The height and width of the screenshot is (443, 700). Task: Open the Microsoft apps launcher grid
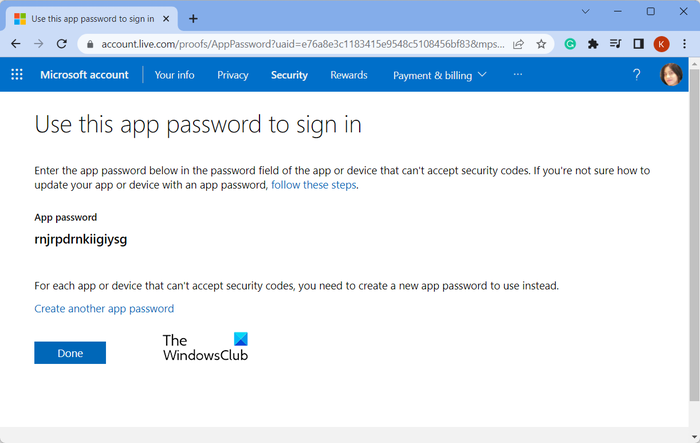(17, 75)
